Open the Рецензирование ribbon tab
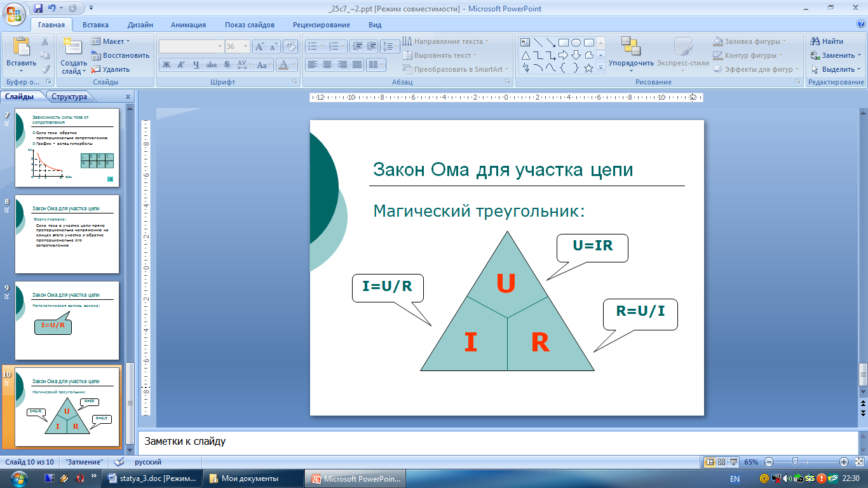Viewport: 868px width, 488px height. [x=322, y=25]
